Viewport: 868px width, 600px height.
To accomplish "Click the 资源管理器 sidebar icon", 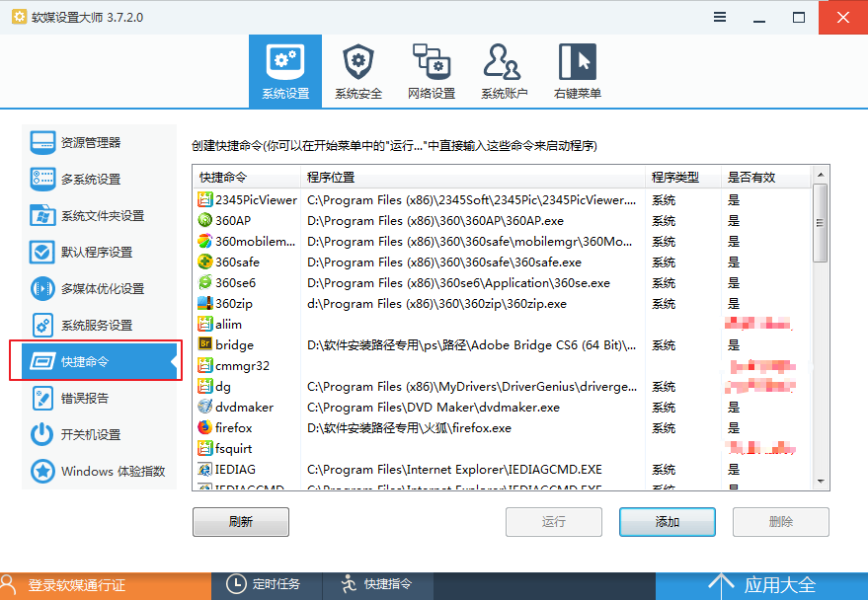I will [42, 143].
